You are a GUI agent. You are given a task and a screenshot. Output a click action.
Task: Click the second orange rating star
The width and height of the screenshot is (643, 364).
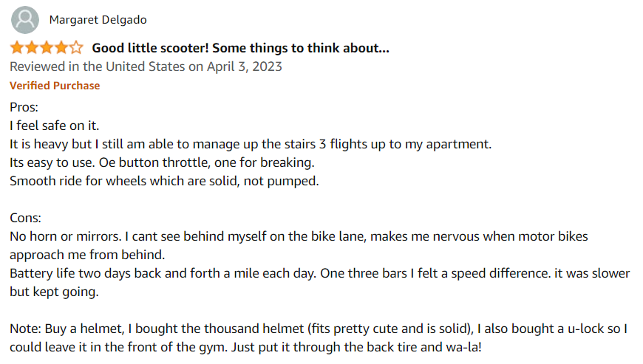coord(32,48)
